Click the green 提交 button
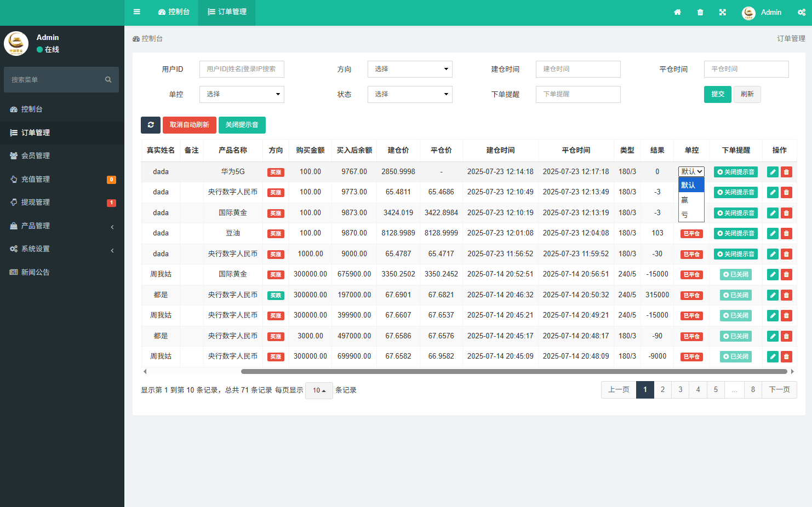This screenshot has width=812, height=507. point(718,94)
